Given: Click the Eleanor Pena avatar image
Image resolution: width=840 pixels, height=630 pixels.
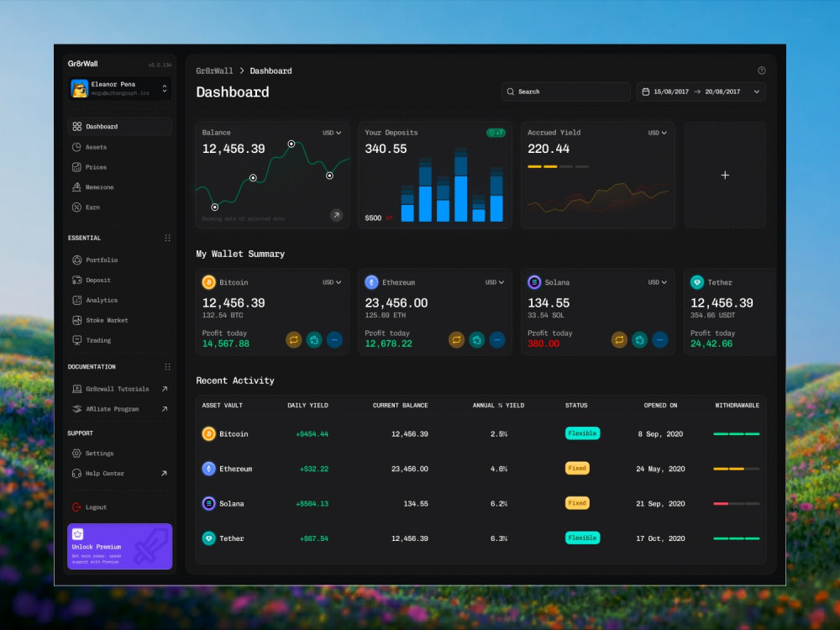Looking at the screenshot, I should 80,88.
